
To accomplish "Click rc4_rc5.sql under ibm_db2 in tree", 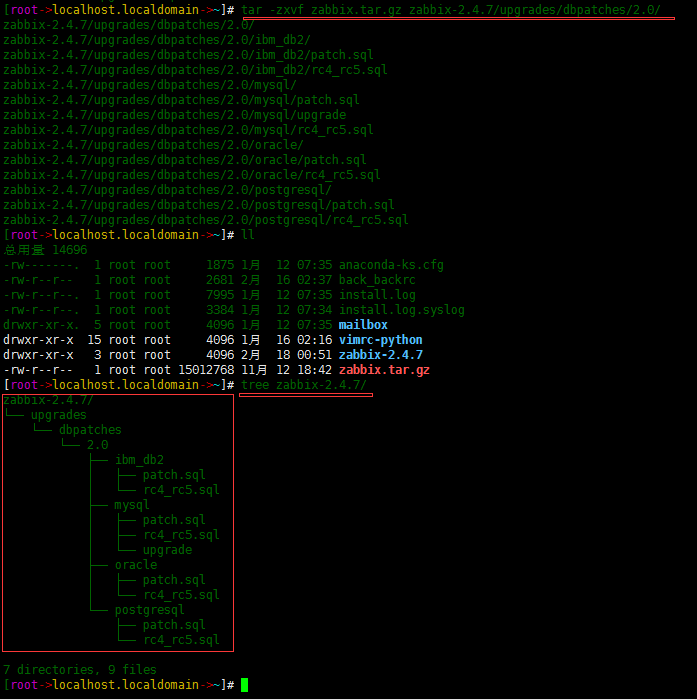I will pyautogui.click(x=181, y=490).
